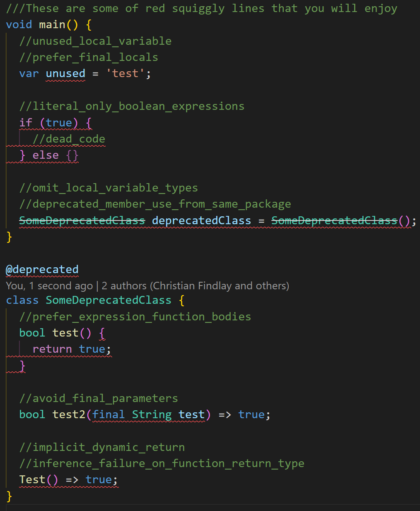
Task: Click the "void" keyword before main
Action: tap(19, 25)
